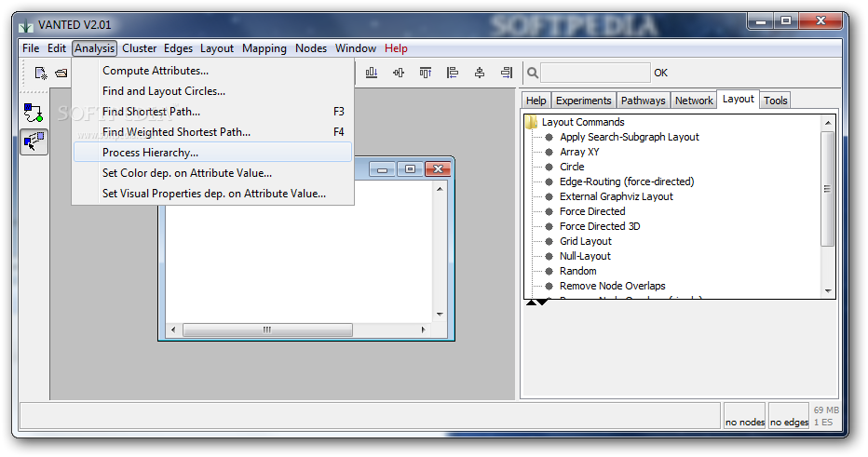Switch to the Experiments tab

coord(583,101)
